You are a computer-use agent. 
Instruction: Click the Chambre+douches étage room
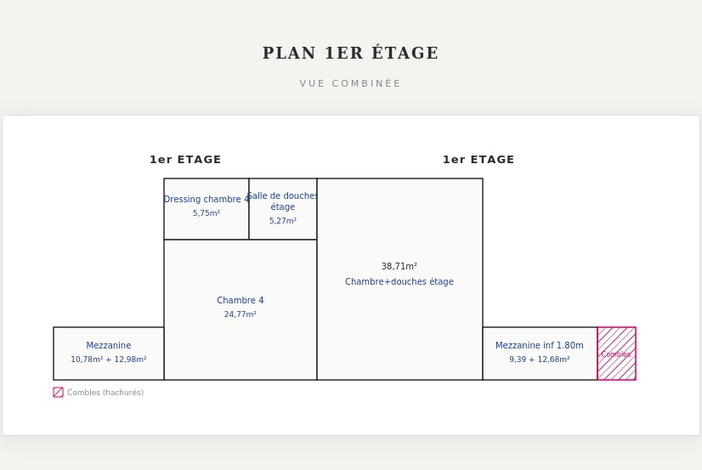400,279
